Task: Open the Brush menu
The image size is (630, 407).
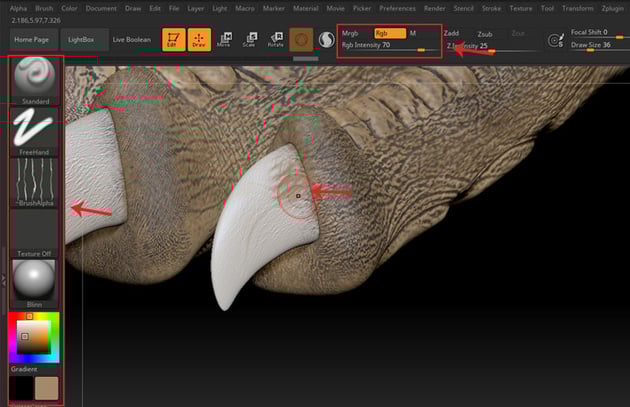Action: tap(44, 8)
